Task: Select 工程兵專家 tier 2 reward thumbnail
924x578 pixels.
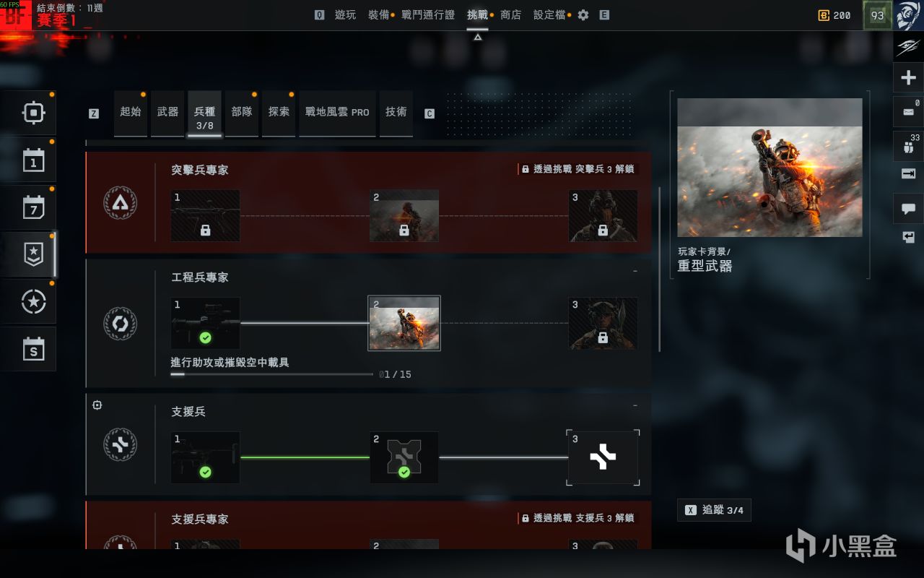Action: 404,323
